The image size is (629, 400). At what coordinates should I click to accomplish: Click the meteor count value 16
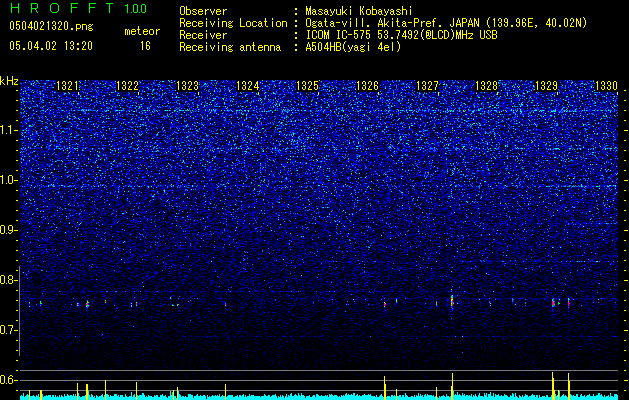[145, 46]
